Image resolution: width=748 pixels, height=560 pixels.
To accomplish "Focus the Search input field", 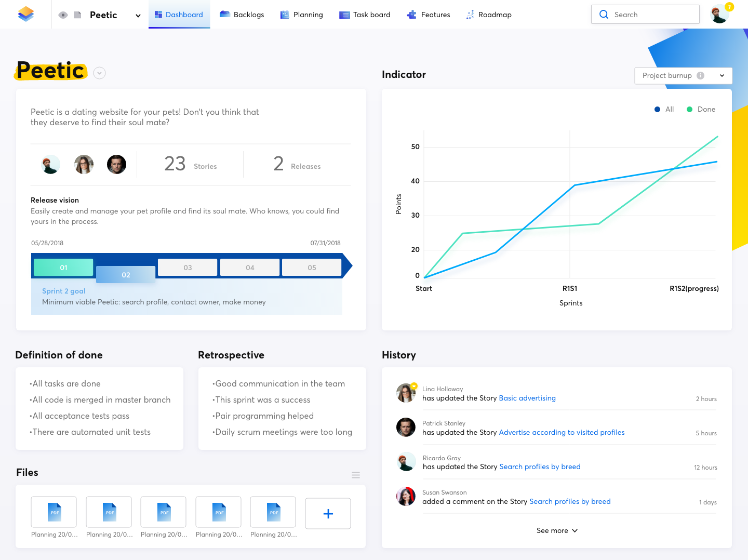I will (x=645, y=15).
